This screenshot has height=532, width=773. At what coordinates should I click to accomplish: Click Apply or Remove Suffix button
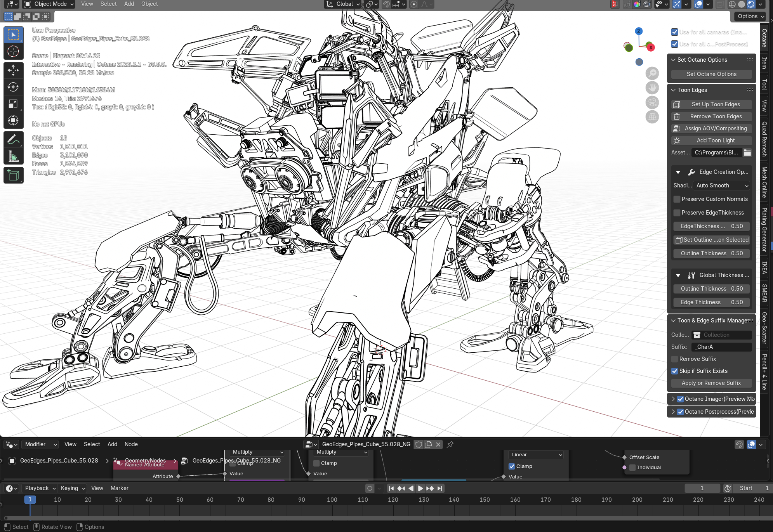pyautogui.click(x=711, y=383)
